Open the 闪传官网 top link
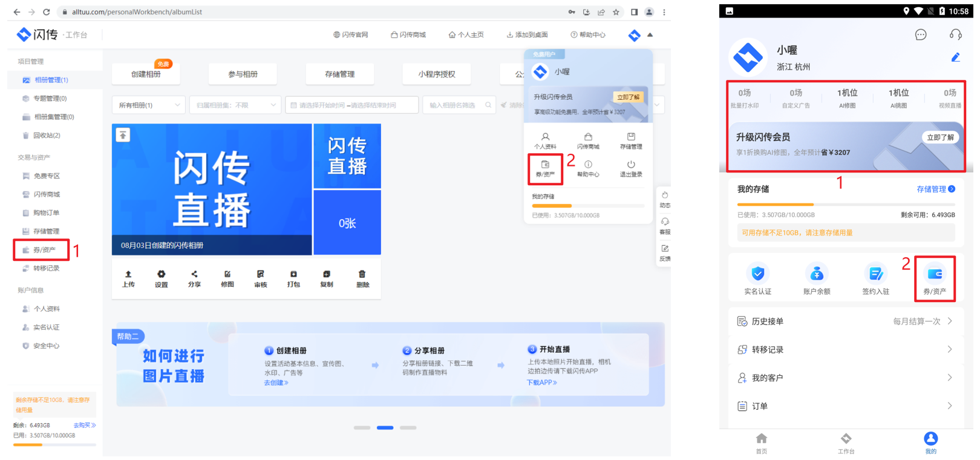980x460 pixels. point(350,34)
